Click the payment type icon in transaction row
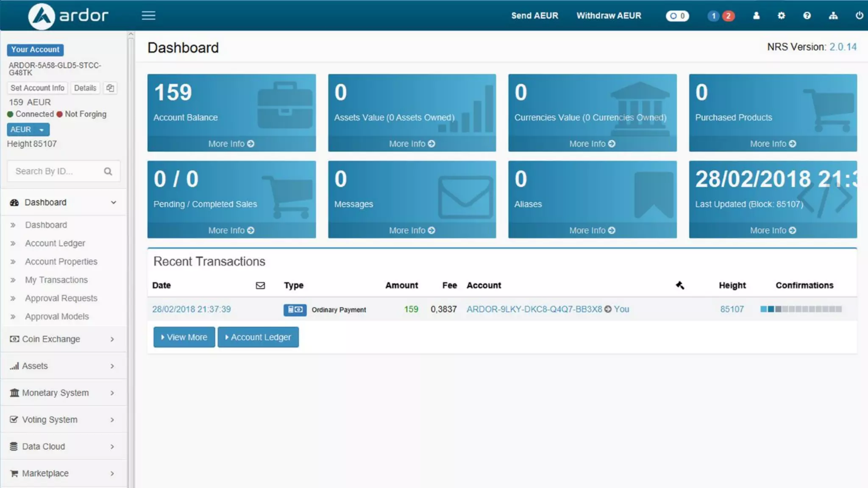 pyautogui.click(x=295, y=310)
